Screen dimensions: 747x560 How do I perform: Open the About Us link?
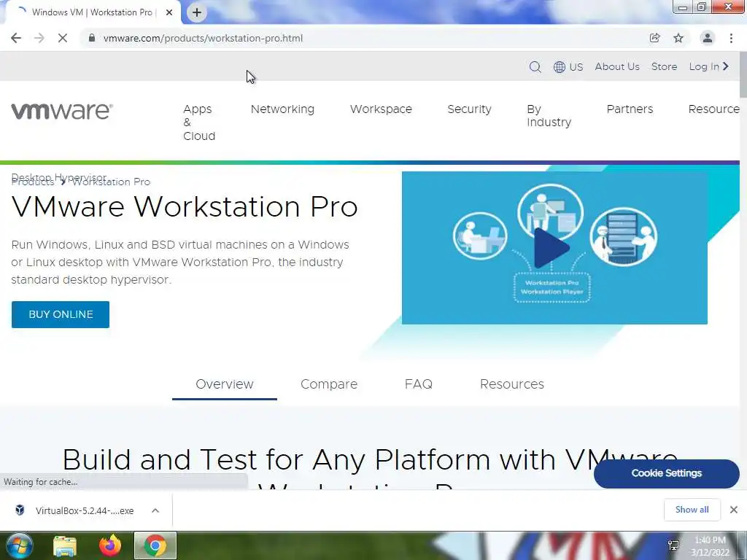tap(617, 66)
